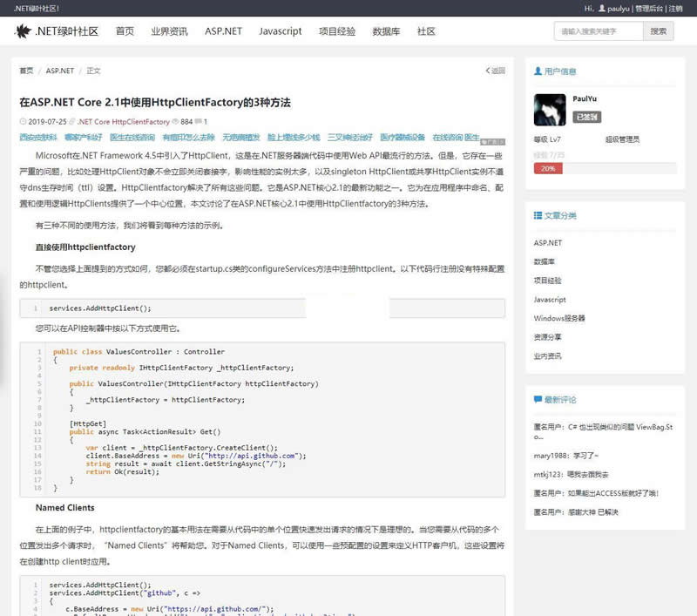
Task: Click the 最新评论 comment bubble icon
Action: point(538,400)
